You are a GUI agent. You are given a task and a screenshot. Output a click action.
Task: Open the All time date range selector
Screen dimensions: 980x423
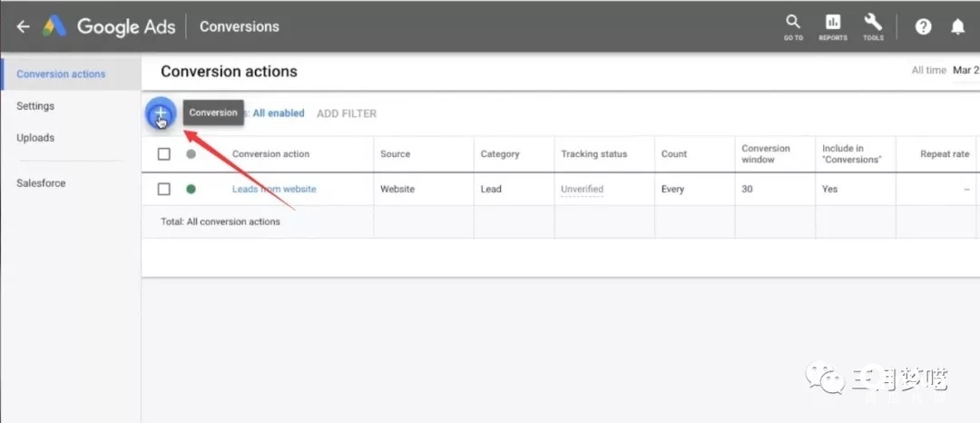[x=944, y=70]
